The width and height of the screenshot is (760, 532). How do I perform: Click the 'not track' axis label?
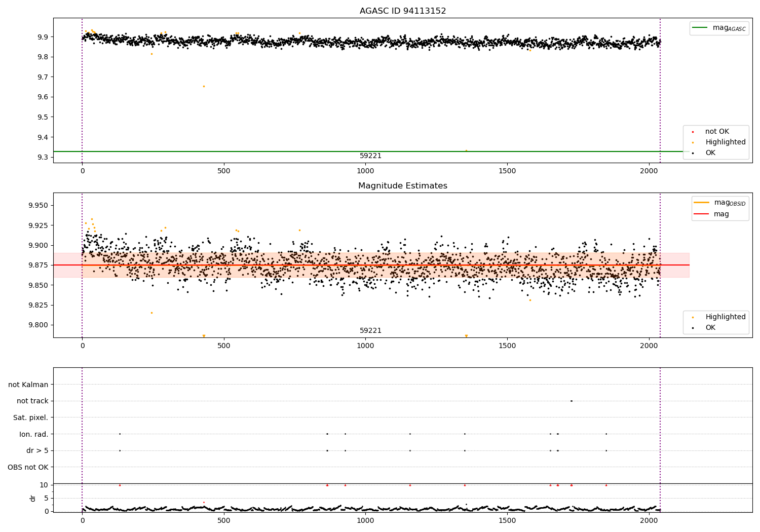[x=32, y=401]
